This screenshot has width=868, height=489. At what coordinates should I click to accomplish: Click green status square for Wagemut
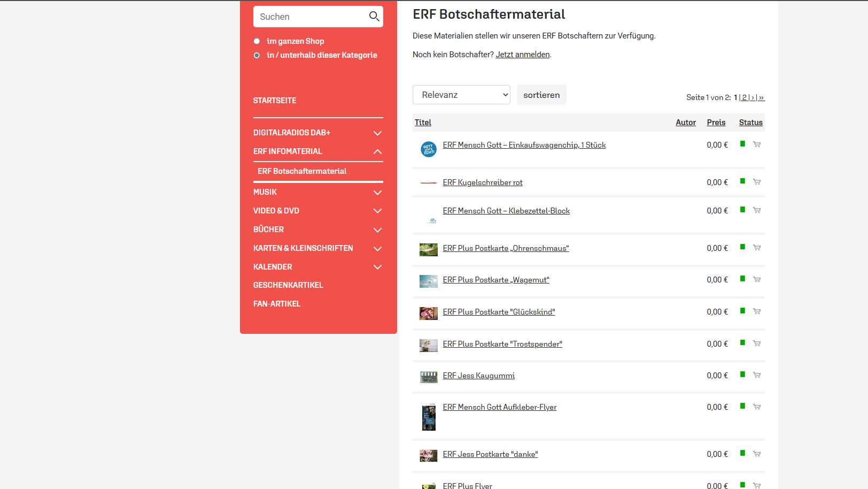pos(742,278)
